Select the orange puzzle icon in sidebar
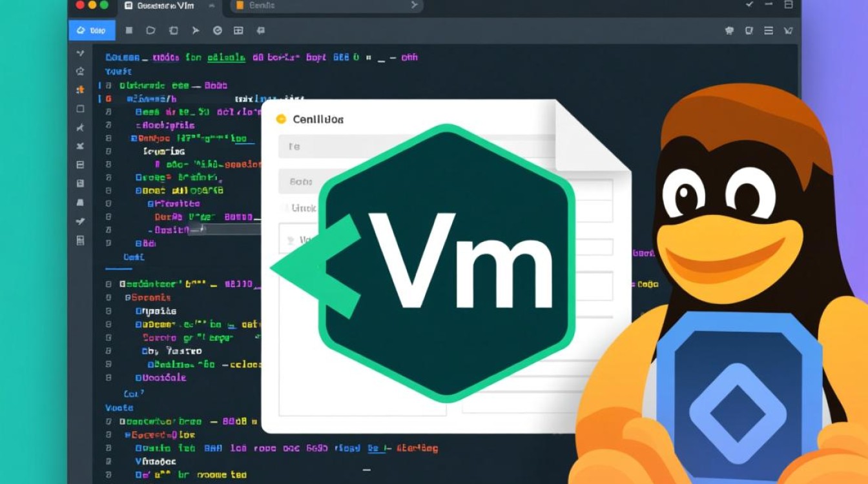Image resolution: width=868 pixels, height=484 pixels. click(80, 90)
